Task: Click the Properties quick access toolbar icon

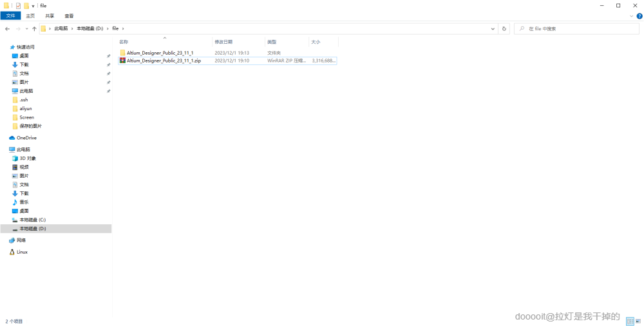Action: coord(18,6)
